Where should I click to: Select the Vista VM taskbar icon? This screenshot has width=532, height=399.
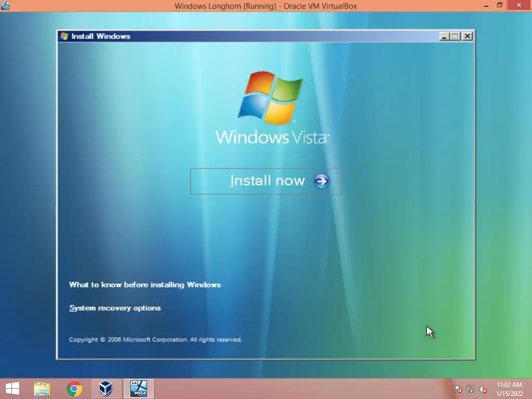(139, 389)
